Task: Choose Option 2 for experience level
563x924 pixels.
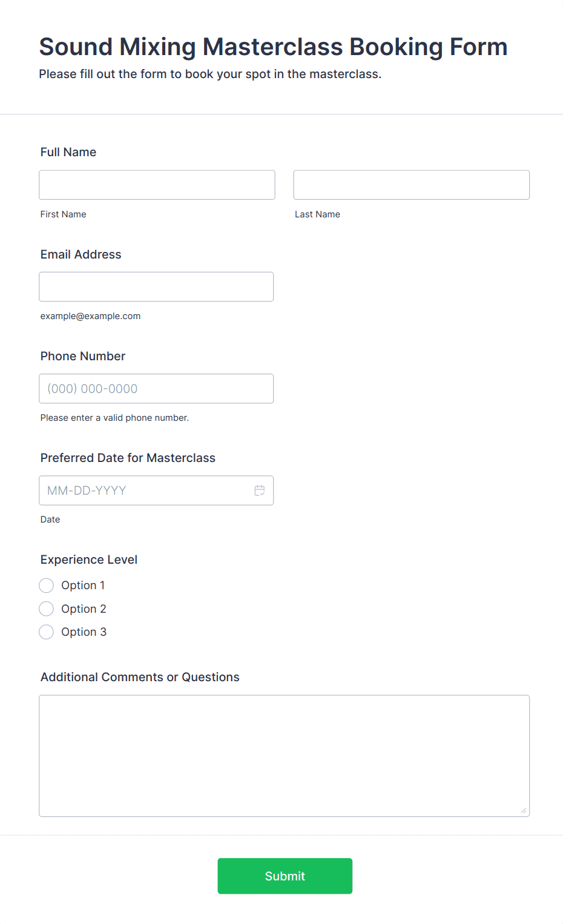Action: click(x=47, y=609)
